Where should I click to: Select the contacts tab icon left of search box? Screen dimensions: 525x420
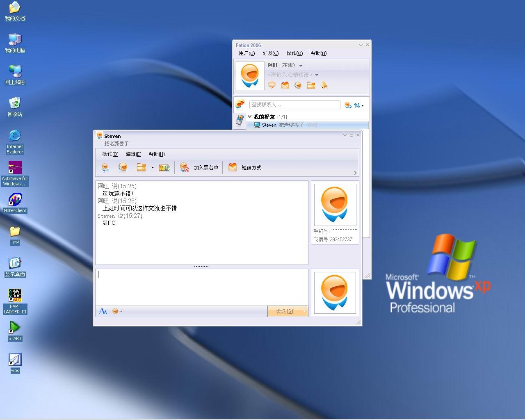[240, 104]
